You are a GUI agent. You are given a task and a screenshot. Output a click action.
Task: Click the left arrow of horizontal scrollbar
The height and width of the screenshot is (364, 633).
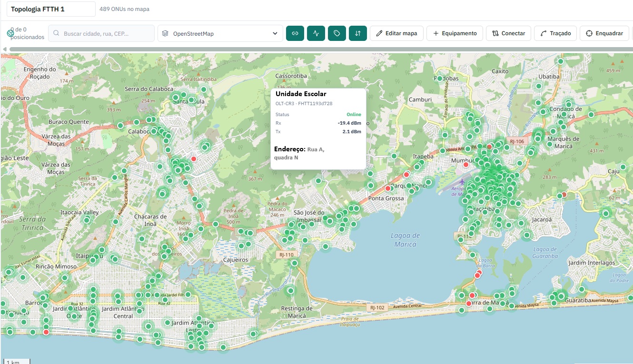click(x=4, y=49)
